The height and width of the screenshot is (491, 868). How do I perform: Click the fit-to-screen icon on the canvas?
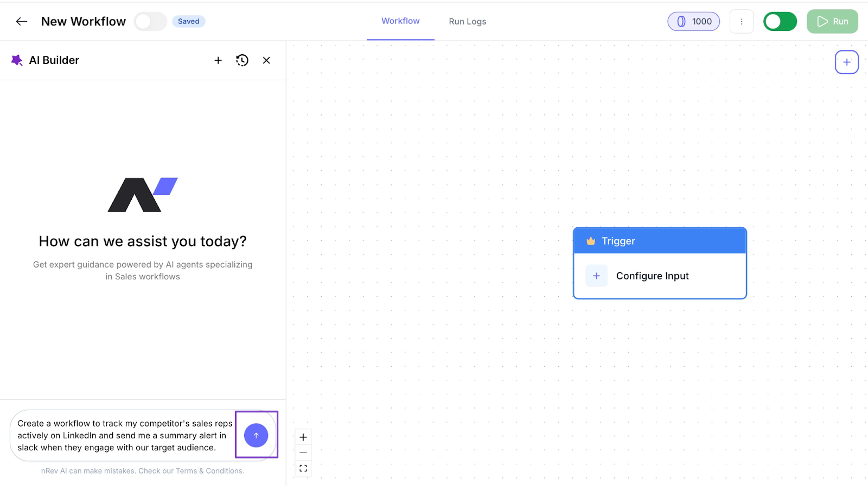coord(303,468)
